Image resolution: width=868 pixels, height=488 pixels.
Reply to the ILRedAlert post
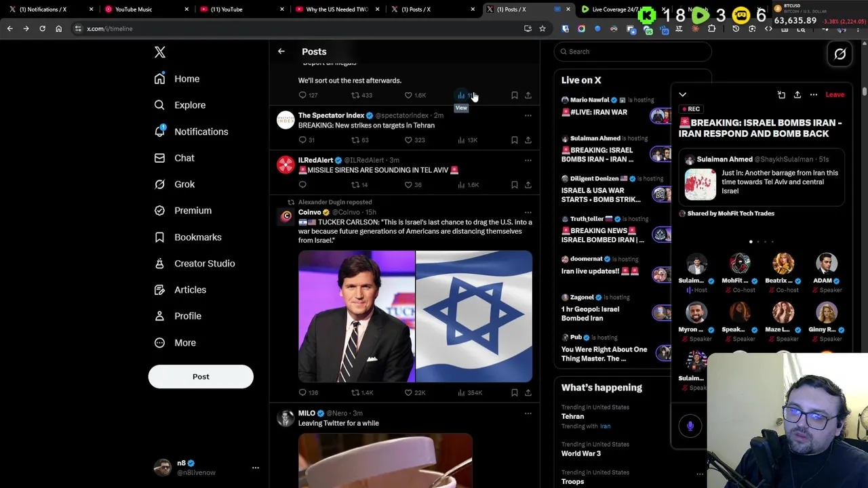coord(302,184)
